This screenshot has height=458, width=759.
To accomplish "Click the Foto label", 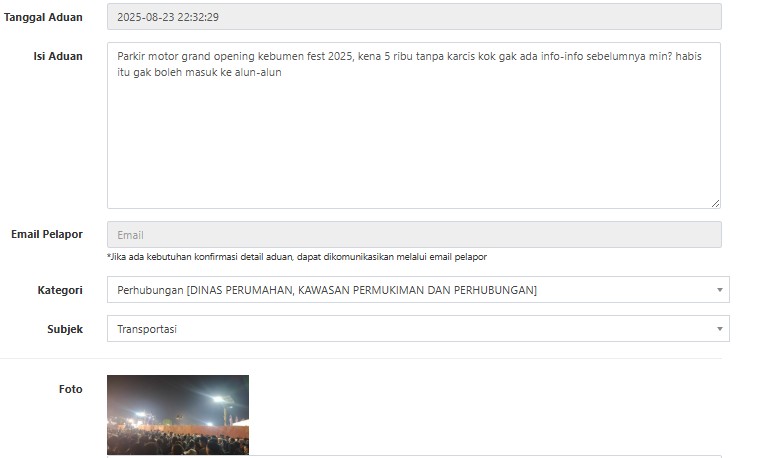I will point(71,389).
